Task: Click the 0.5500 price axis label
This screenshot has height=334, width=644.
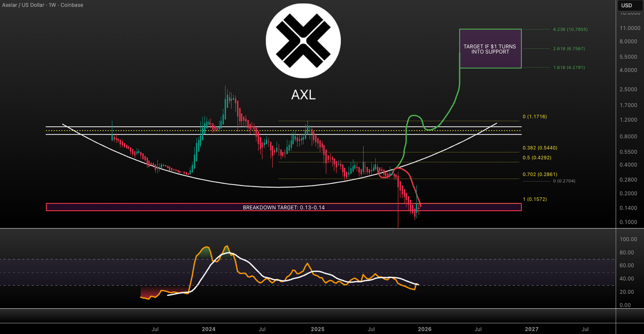Action: 628,153
